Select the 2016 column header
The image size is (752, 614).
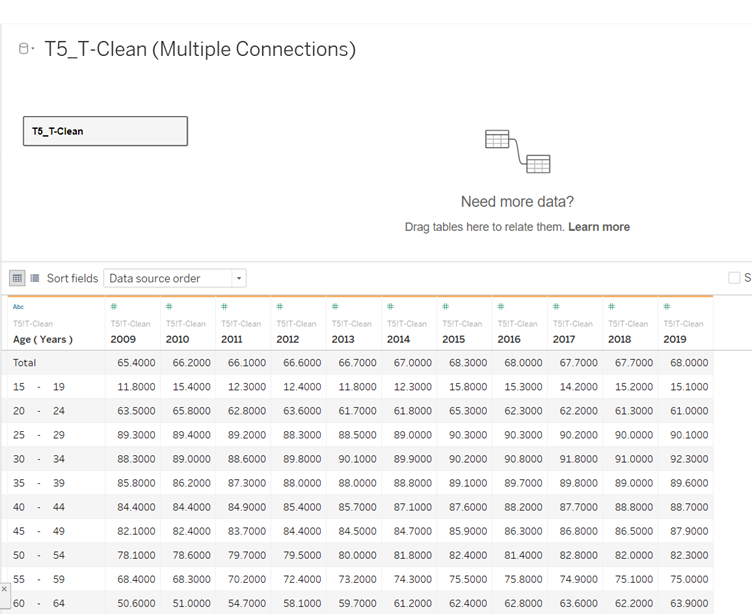[509, 339]
